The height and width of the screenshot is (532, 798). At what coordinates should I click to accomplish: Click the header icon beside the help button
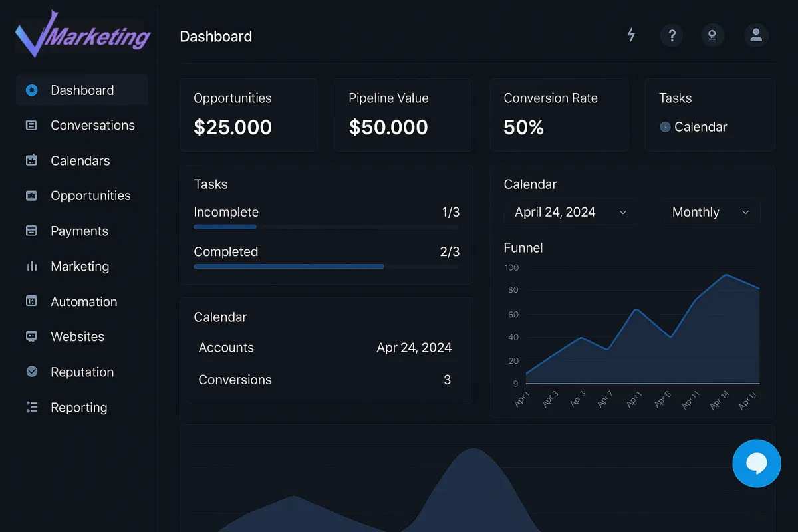tap(712, 35)
